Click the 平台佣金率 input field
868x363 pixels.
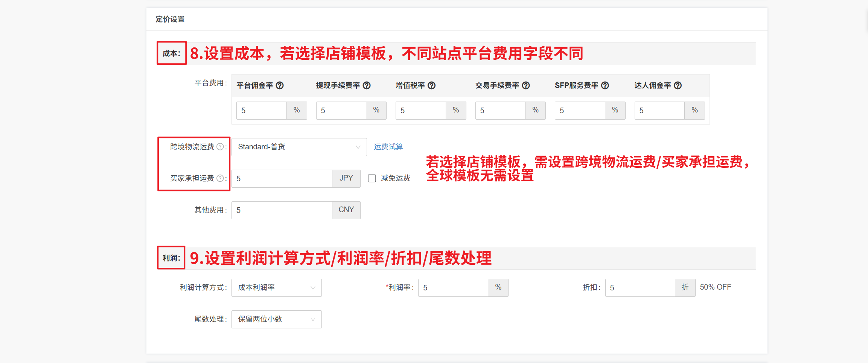262,111
